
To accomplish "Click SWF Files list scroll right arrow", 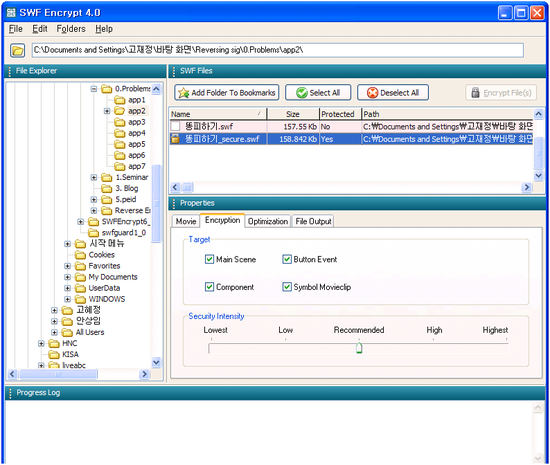I will 526,187.
